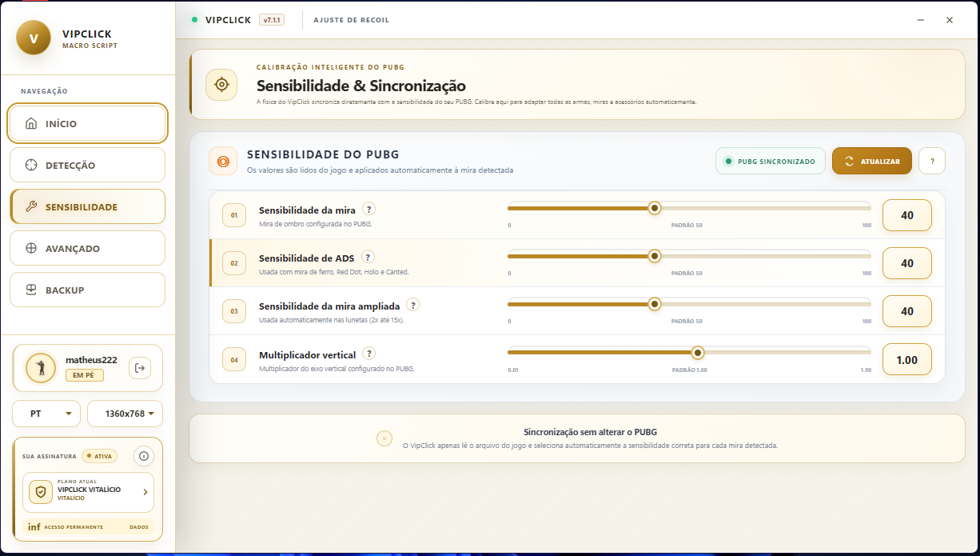Click the help icon next to Multiplicador vertical
The image size is (980, 556).
pos(368,353)
